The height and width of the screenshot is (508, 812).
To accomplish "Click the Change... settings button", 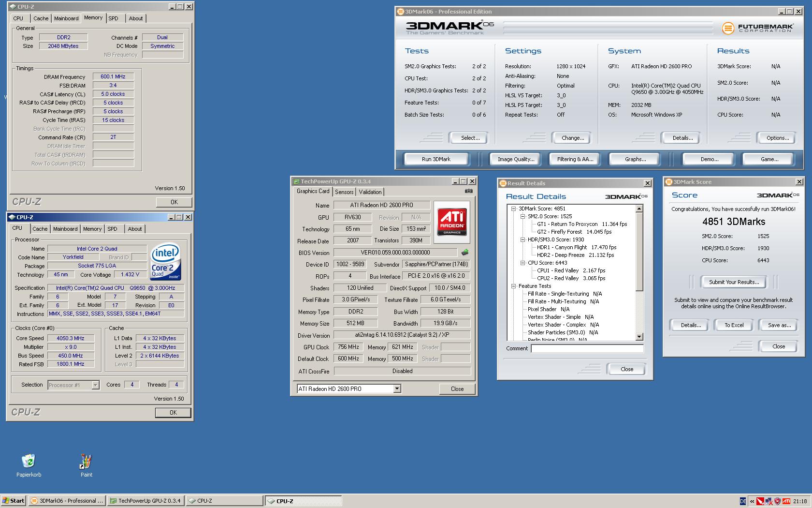I will tap(573, 138).
